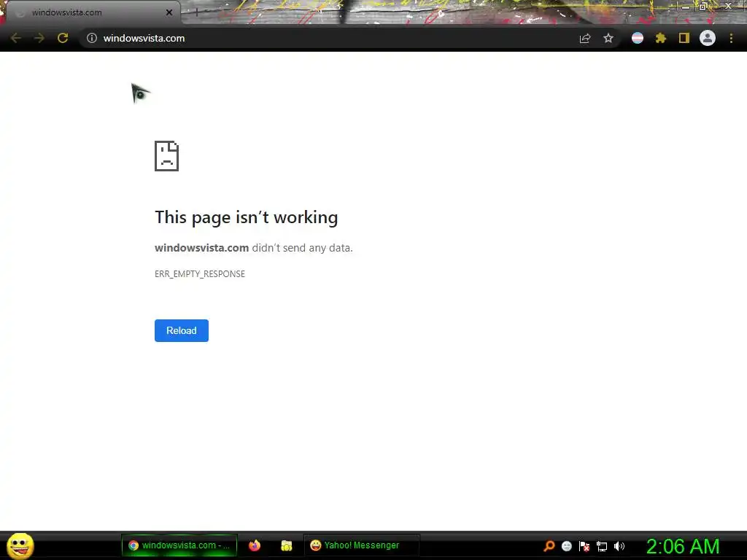747x560 pixels.
Task: Open the smiley face Start button
Action: point(20,545)
